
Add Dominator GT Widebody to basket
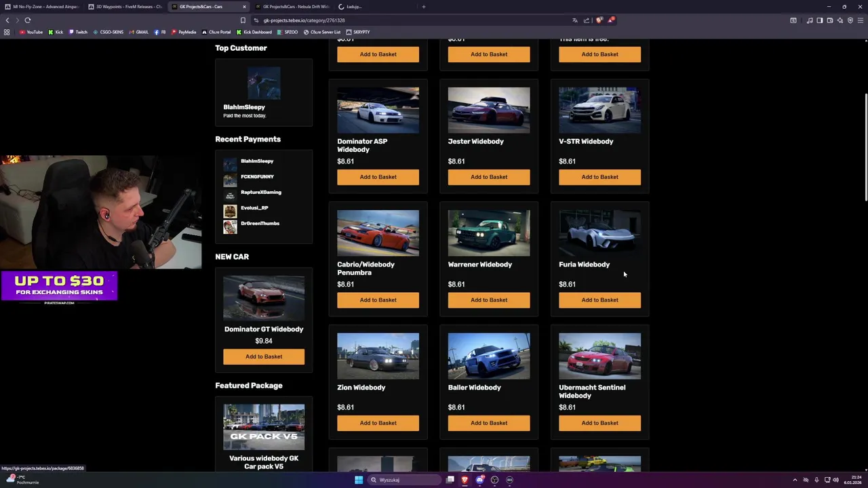point(264,357)
